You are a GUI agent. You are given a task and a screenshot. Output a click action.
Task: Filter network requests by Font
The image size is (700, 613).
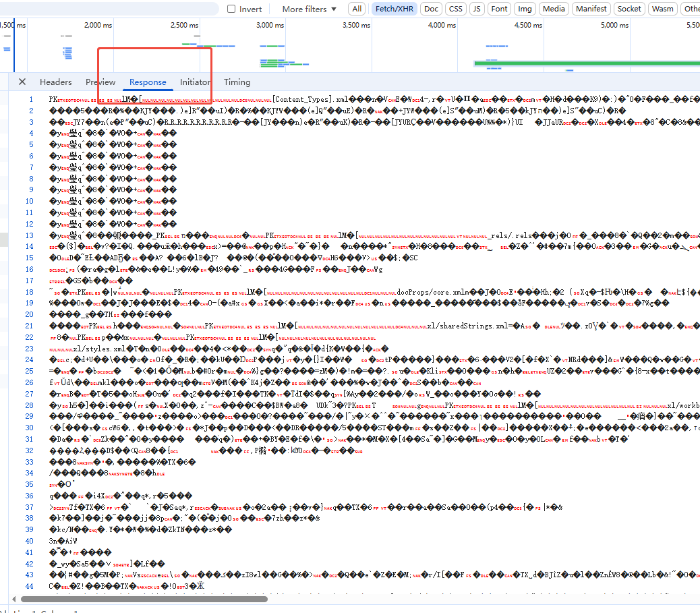[x=499, y=9]
